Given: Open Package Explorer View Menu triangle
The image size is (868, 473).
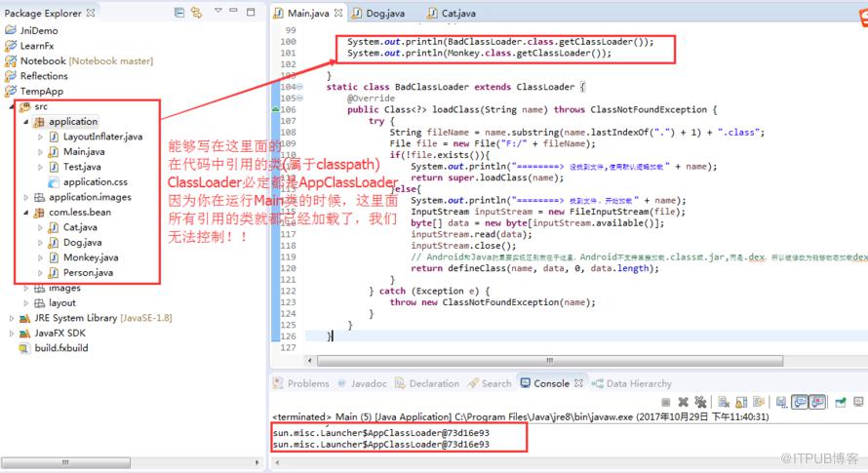Looking at the screenshot, I should tap(218, 11).
